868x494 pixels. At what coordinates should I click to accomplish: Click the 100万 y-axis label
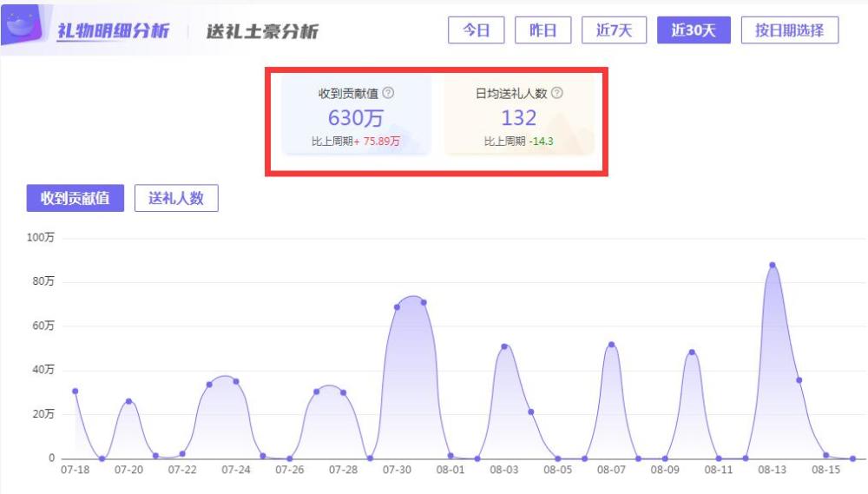pyautogui.click(x=41, y=238)
